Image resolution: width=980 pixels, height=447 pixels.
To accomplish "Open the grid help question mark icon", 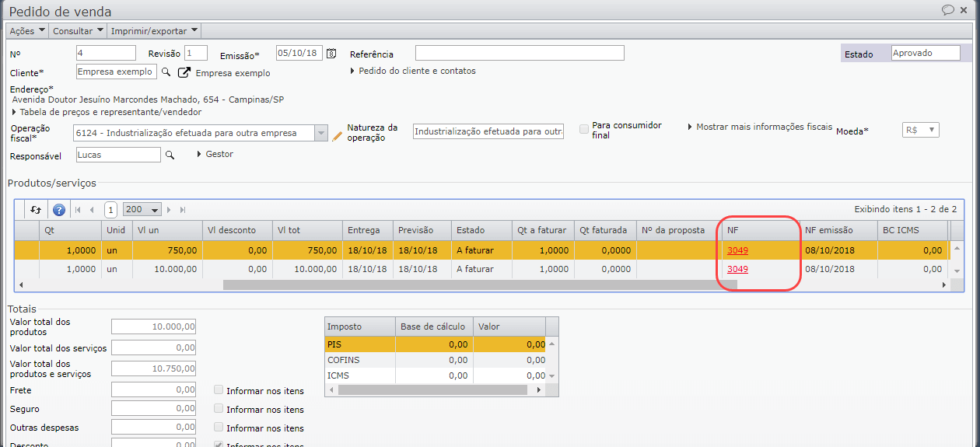I will coord(58,209).
